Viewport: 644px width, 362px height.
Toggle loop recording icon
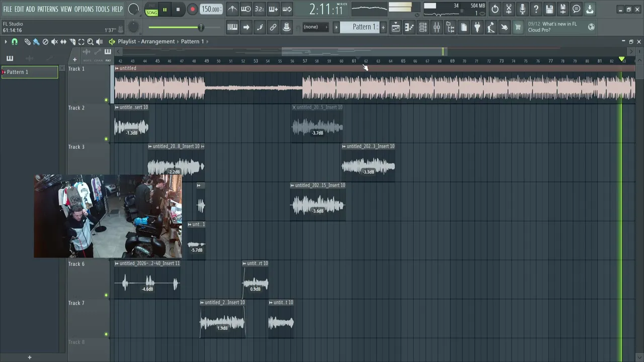pyautogui.click(x=287, y=9)
